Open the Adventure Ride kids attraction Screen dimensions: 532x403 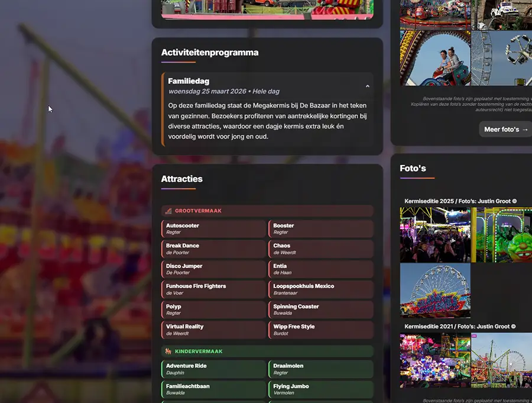pos(213,369)
